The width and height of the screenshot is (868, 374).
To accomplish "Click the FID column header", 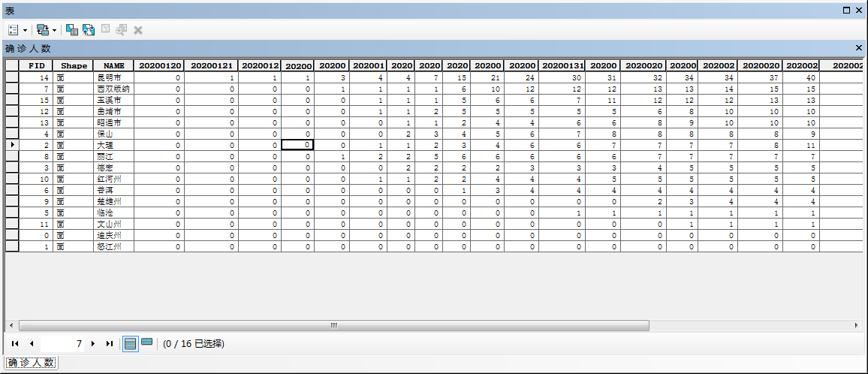I will pos(36,66).
